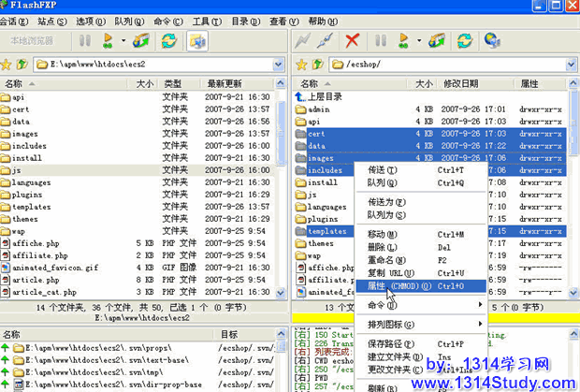Open the 上层目录 parent directory entry
This screenshot has height=392, width=580.
click(x=326, y=96)
